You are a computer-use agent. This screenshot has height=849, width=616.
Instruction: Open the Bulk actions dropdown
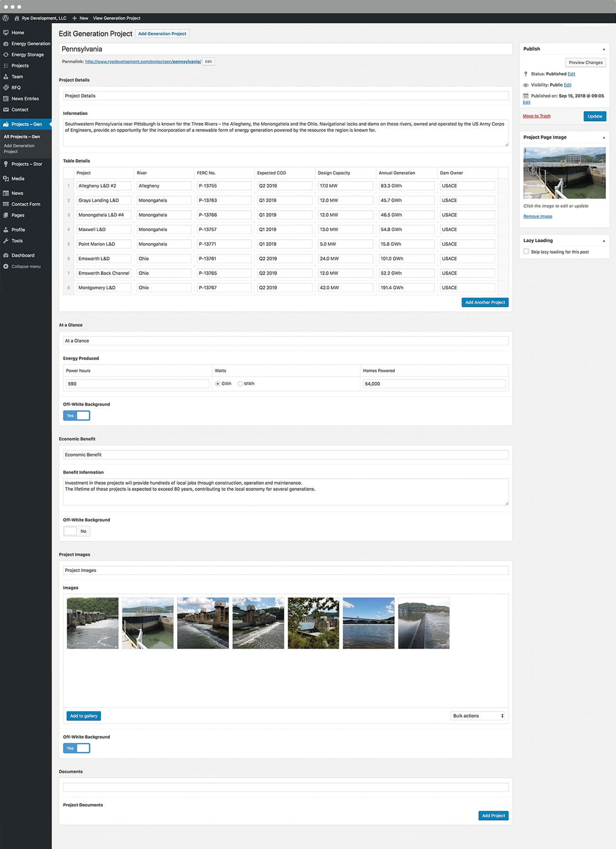point(477,716)
